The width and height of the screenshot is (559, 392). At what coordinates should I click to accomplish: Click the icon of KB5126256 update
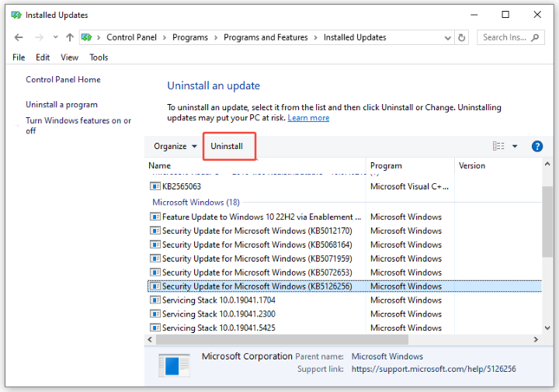click(x=155, y=286)
